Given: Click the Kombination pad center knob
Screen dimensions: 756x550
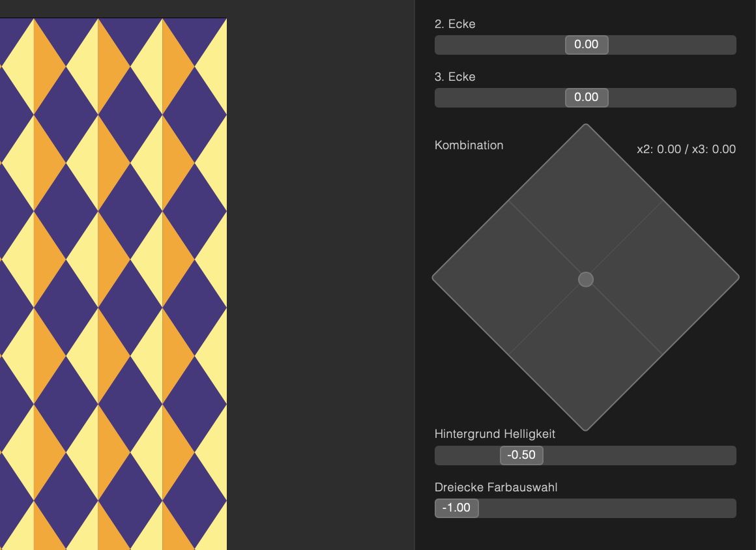Looking at the screenshot, I should tap(586, 280).
